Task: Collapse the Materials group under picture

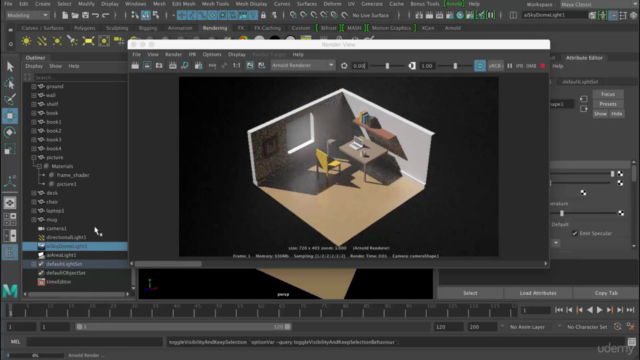Action: click(39, 167)
